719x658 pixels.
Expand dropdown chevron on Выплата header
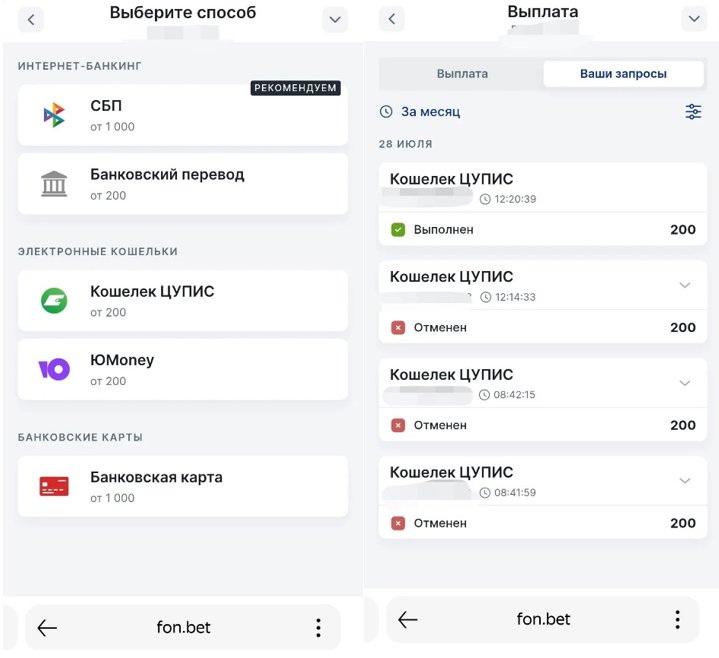pyautogui.click(x=694, y=19)
